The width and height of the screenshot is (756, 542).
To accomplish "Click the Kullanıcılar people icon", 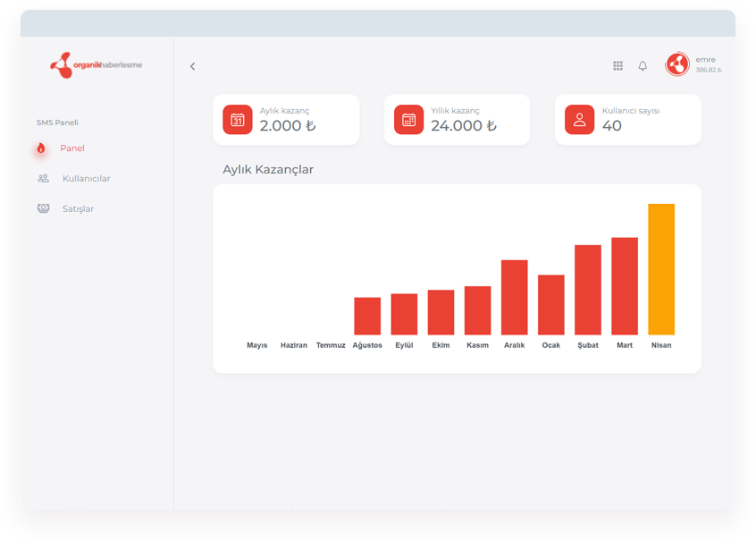I will tap(43, 178).
